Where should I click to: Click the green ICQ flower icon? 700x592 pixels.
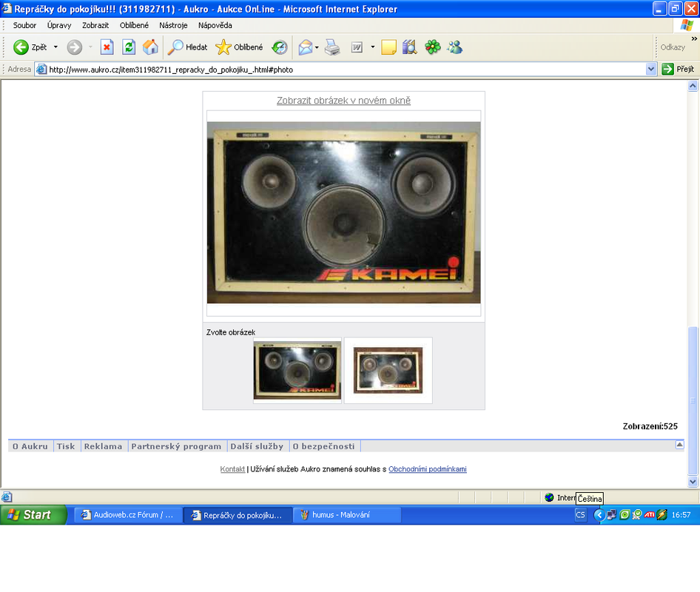coord(432,47)
